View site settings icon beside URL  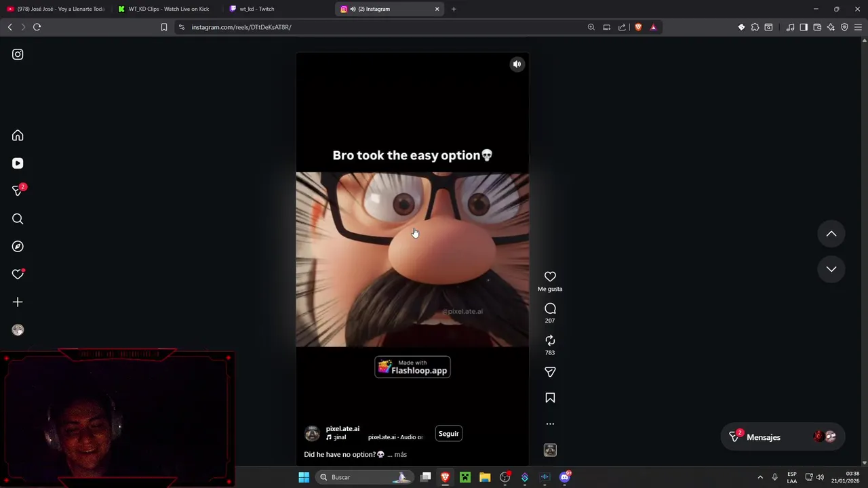point(181,27)
